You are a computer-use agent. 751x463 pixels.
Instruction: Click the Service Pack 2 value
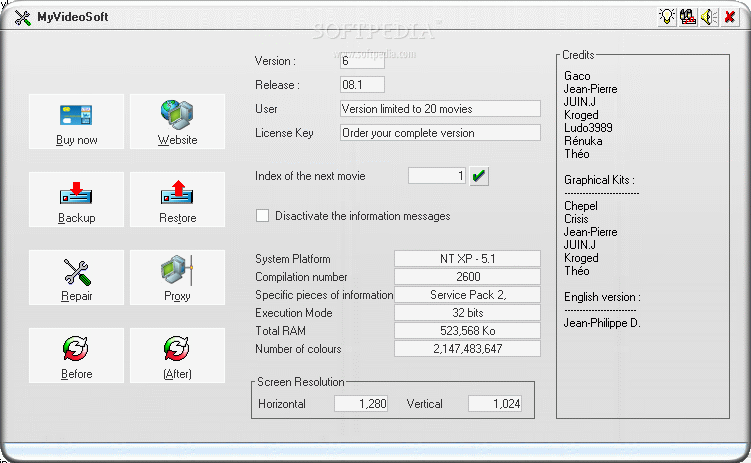[467, 295]
